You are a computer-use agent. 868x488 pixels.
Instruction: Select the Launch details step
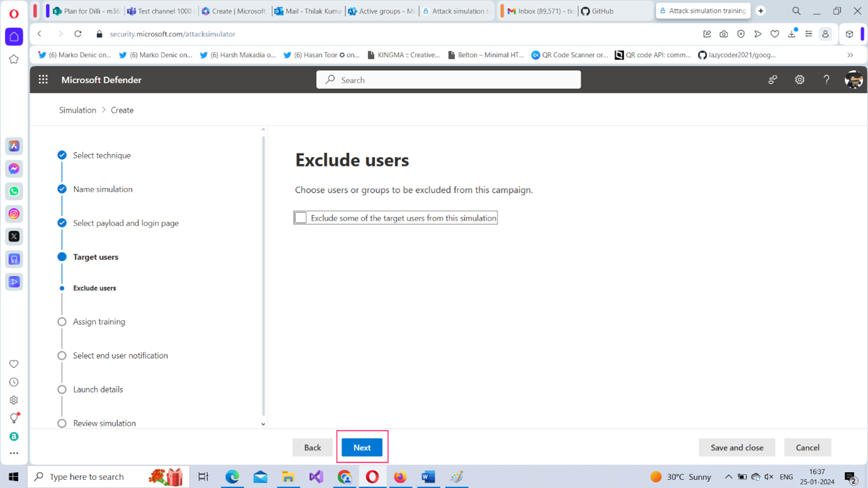pos(98,389)
